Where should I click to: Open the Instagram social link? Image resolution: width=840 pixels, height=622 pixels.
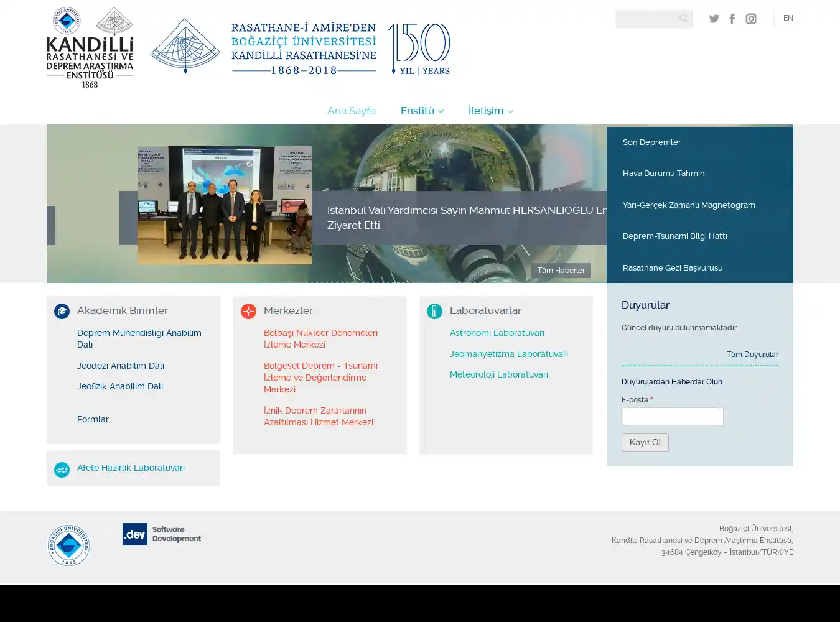pos(751,19)
